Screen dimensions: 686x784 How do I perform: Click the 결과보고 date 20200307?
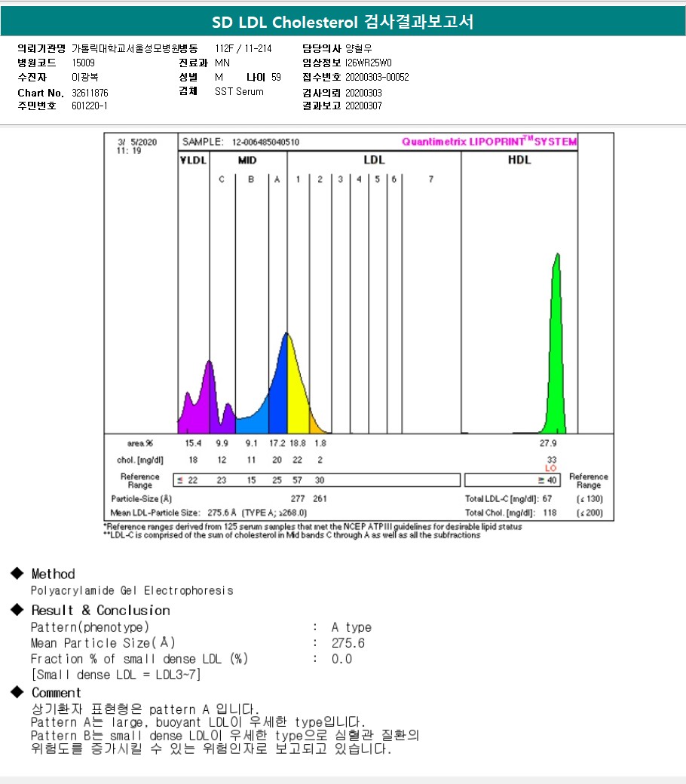click(363, 106)
